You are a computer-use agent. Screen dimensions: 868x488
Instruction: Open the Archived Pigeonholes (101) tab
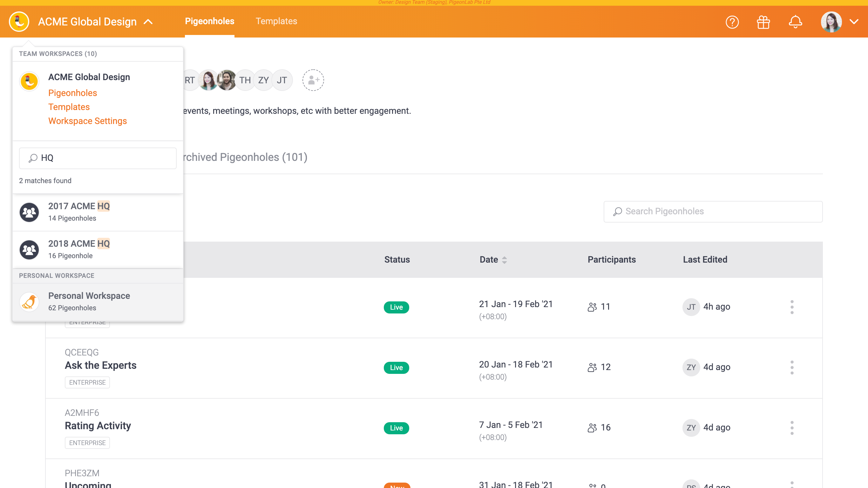click(245, 157)
